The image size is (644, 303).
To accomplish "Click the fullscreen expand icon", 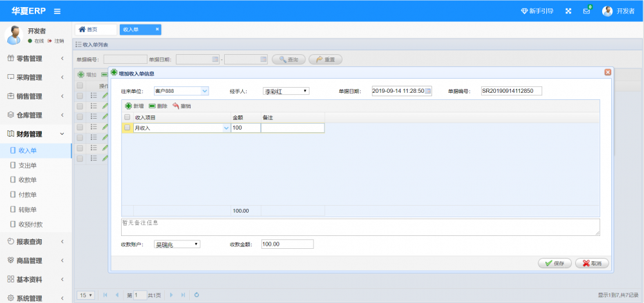I will pyautogui.click(x=569, y=11).
